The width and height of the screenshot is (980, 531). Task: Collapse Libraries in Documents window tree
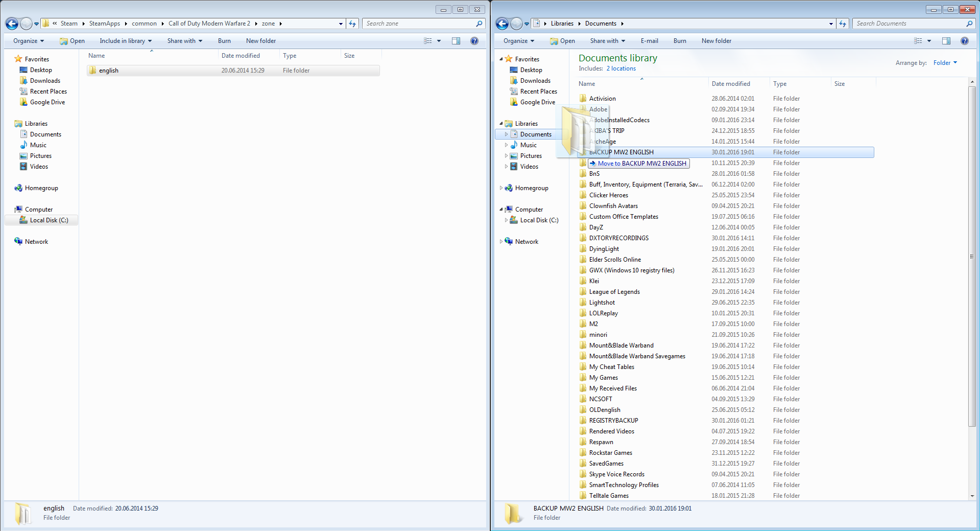click(501, 124)
